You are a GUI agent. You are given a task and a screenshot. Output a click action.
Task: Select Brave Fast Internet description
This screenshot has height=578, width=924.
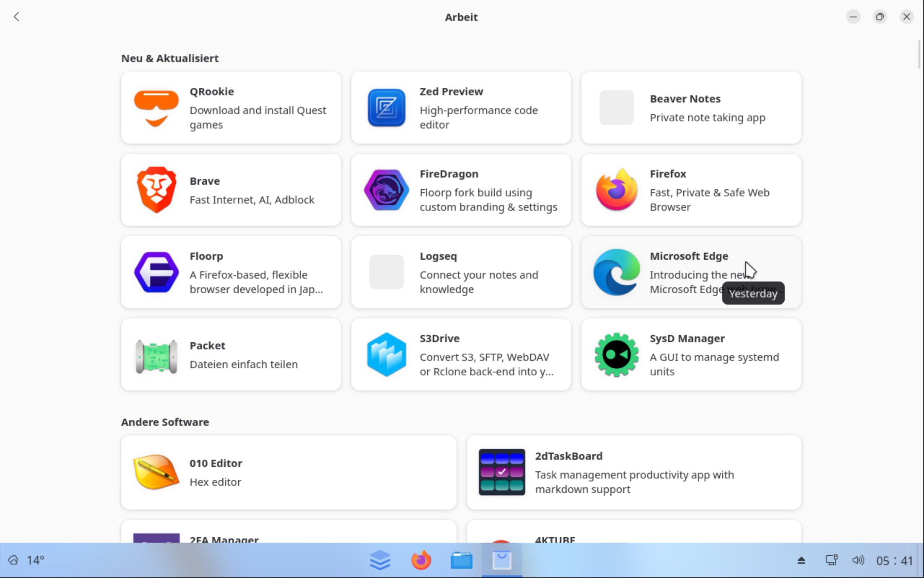[252, 200]
